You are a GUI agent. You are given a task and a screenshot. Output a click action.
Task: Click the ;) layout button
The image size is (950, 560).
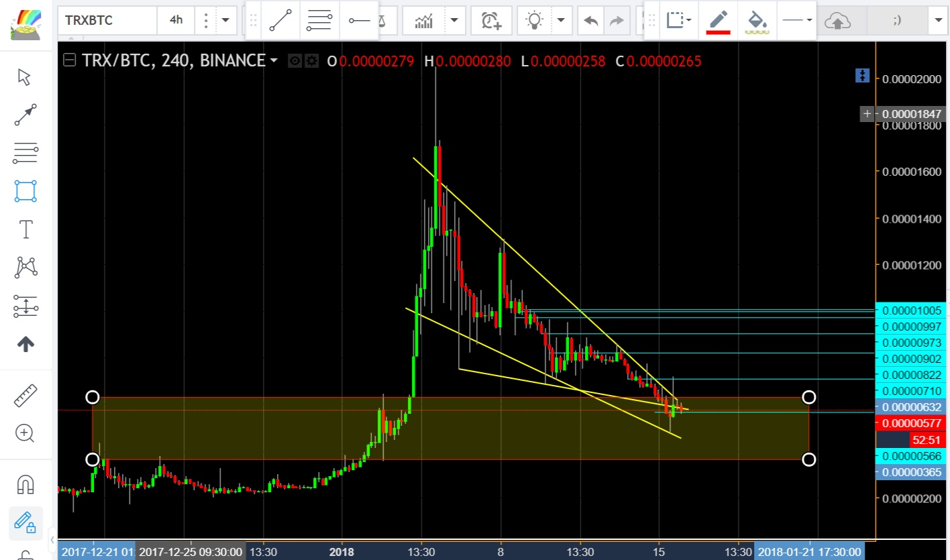click(897, 21)
